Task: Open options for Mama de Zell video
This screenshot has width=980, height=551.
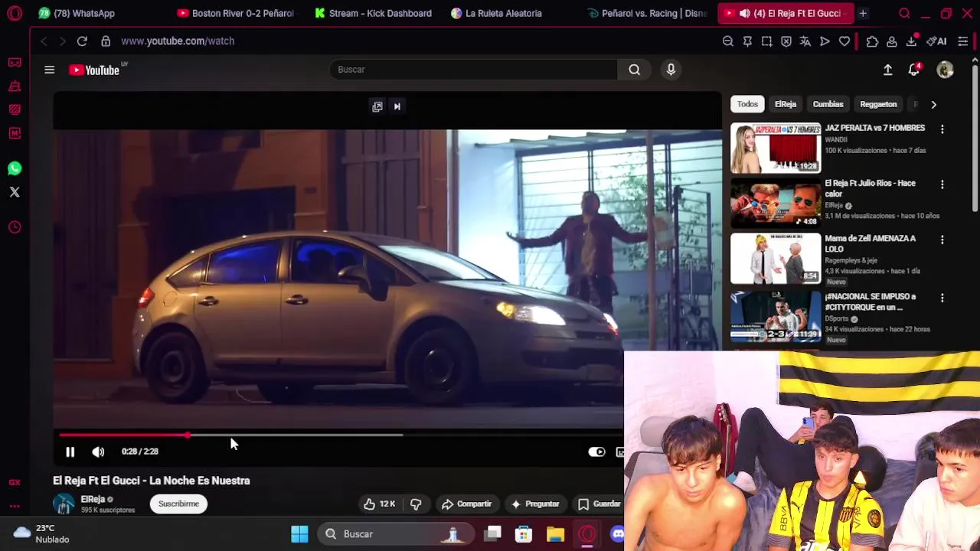Action: coord(942,240)
